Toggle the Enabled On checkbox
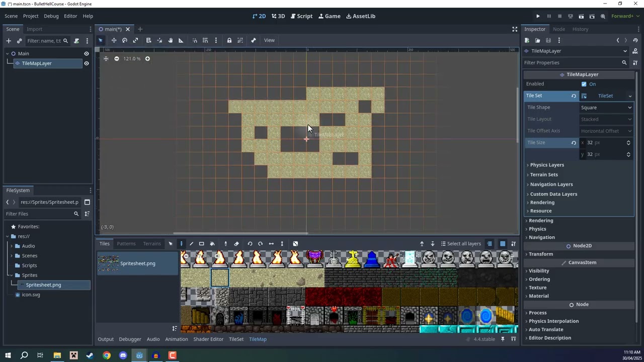Screen dimensions: 644x362 pyautogui.click(x=584, y=84)
